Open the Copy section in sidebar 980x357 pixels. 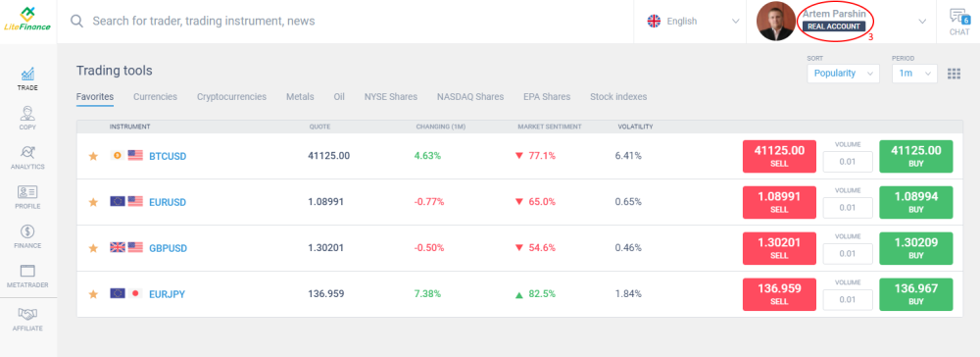[27, 118]
